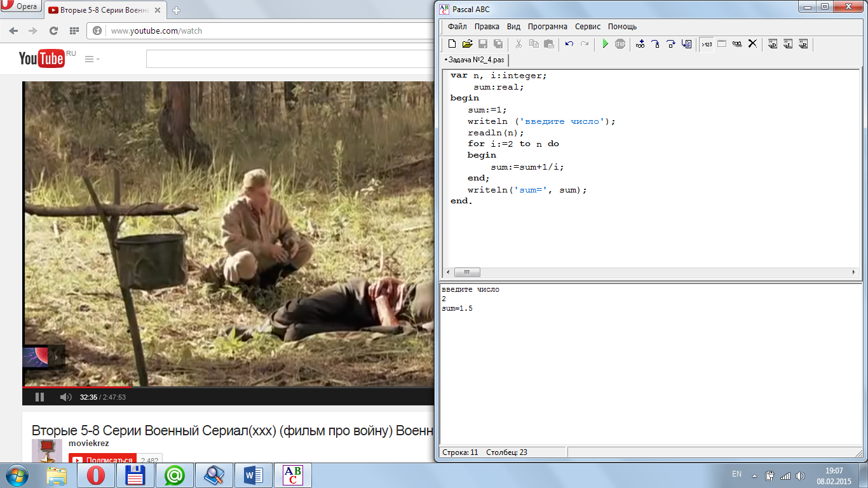
Task: Toggle the >123 output window button
Action: tap(706, 44)
